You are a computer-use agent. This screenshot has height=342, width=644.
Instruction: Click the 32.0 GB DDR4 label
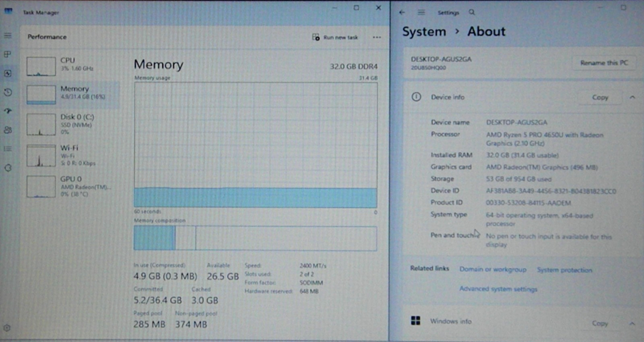[x=354, y=66]
